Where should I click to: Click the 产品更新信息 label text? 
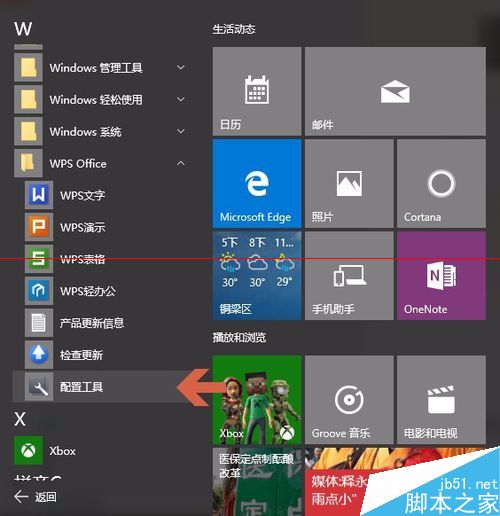pos(92,323)
